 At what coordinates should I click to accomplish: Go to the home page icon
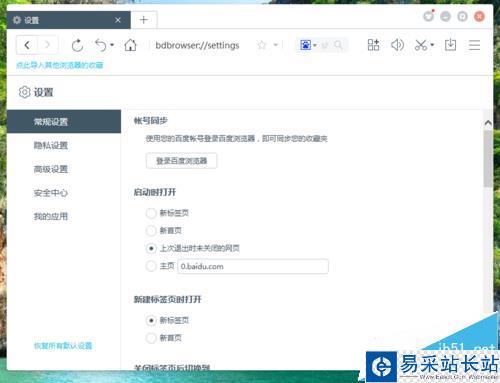pyautogui.click(x=130, y=45)
